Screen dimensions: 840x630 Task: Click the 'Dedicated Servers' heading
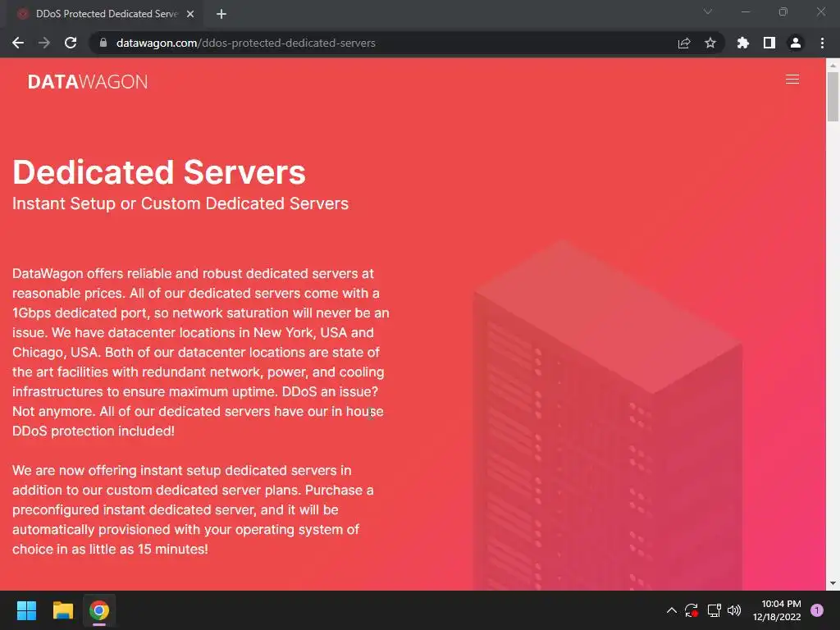159,172
